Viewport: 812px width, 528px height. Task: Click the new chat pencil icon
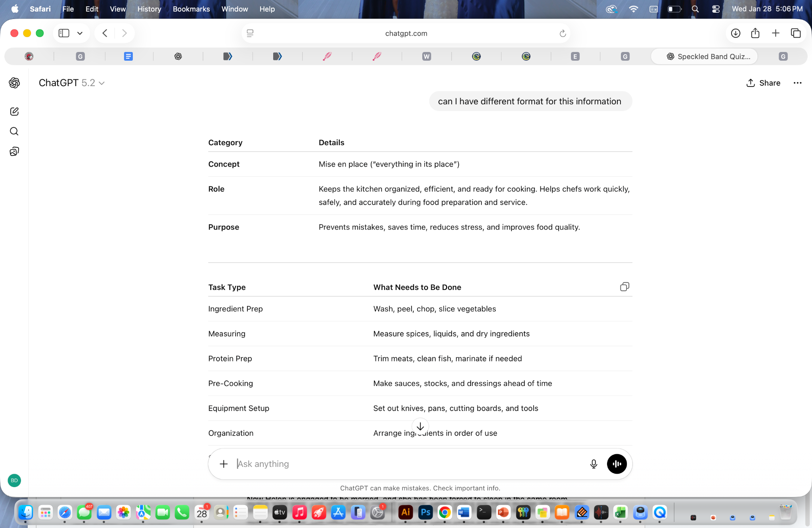click(x=14, y=111)
